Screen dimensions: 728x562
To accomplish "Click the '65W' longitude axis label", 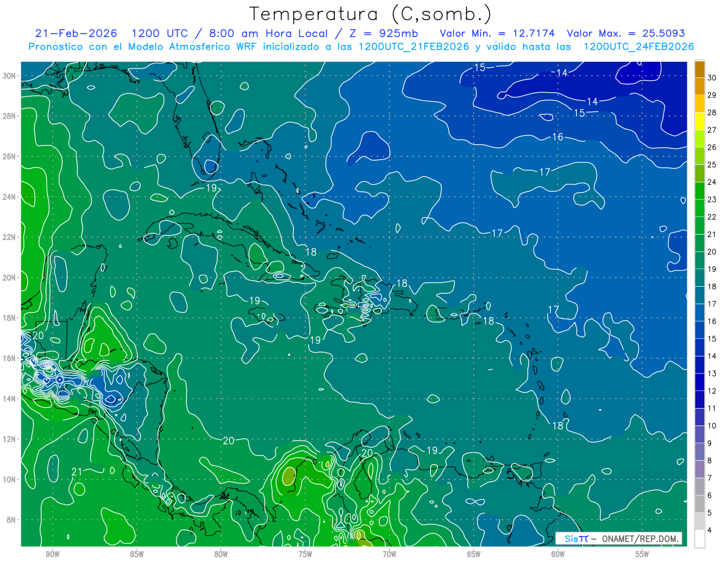I will point(474,554).
